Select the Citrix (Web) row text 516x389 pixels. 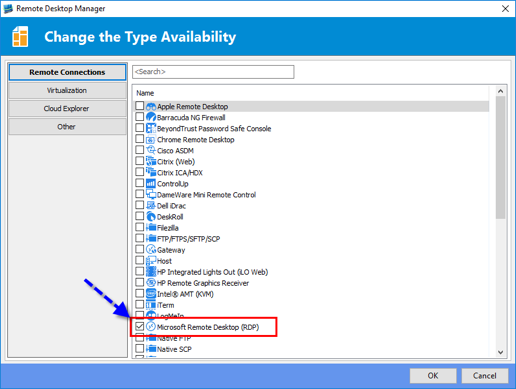pyautogui.click(x=176, y=162)
